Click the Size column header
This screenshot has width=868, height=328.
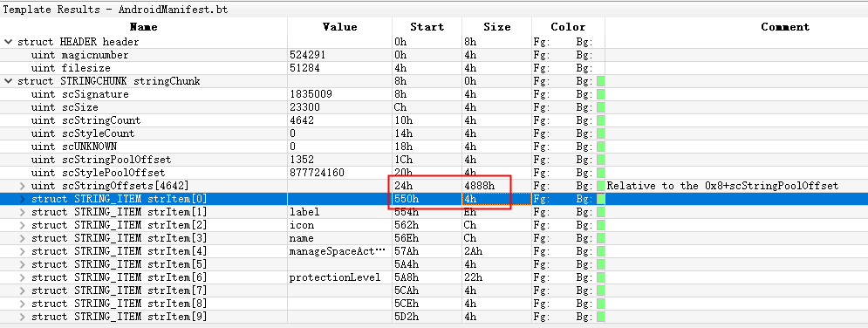tap(496, 26)
